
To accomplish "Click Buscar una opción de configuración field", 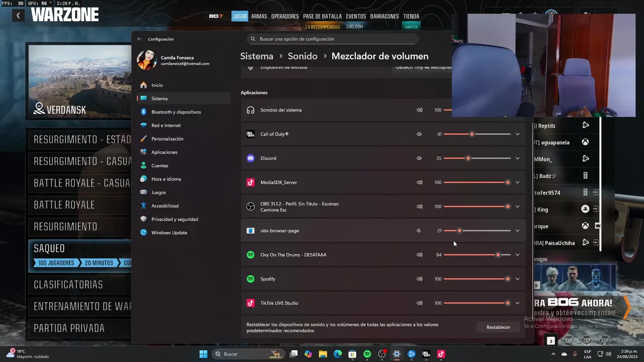I will point(333,39).
